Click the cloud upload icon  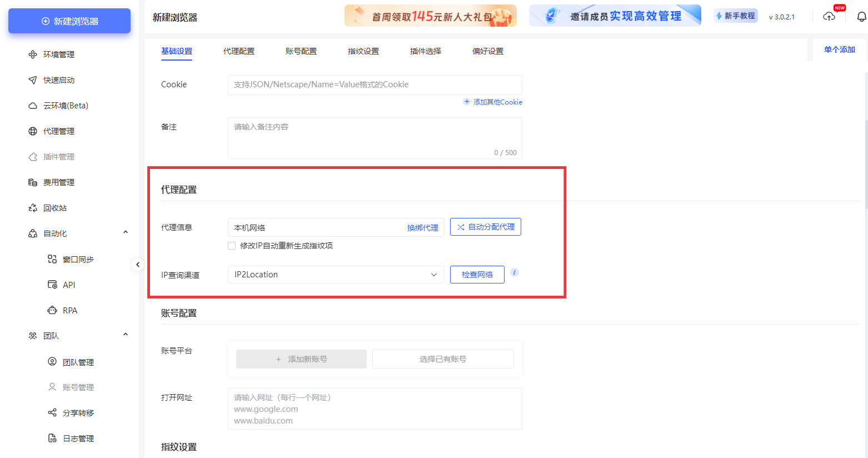(829, 17)
